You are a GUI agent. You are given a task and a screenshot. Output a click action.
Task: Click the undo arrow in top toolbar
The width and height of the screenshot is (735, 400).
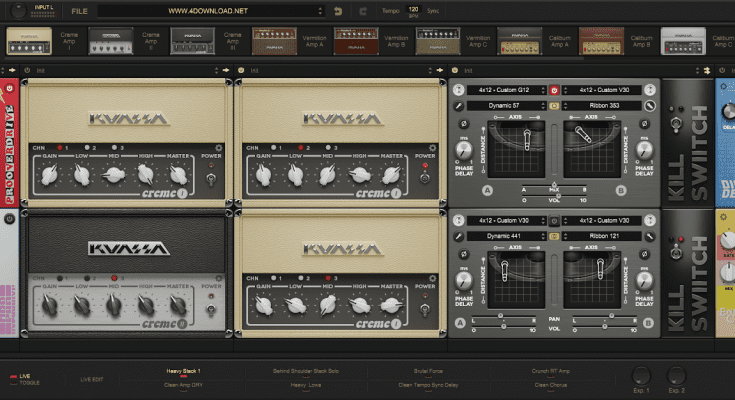(336, 11)
